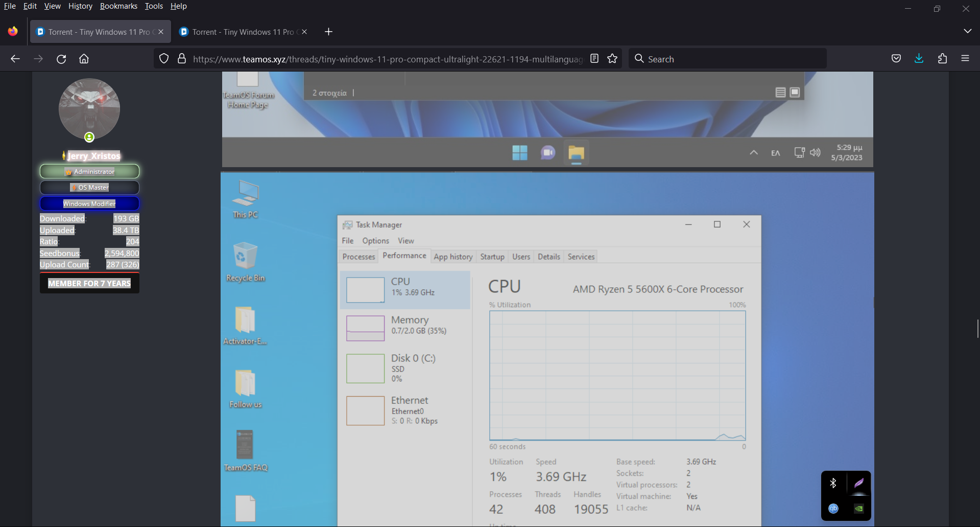Viewport: 980px width, 527px height.
Task: Click the MEMBER FOR 7 YEARS banner
Action: coord(89,283)
